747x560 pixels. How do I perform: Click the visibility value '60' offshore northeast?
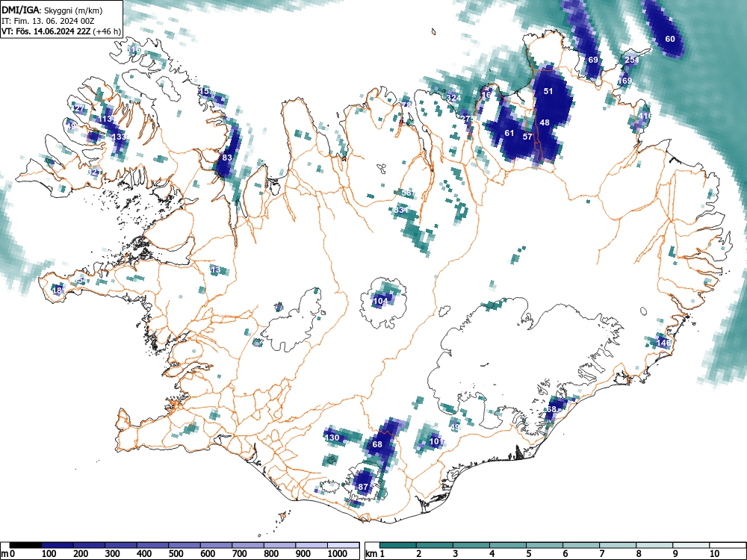click(670, 39)
